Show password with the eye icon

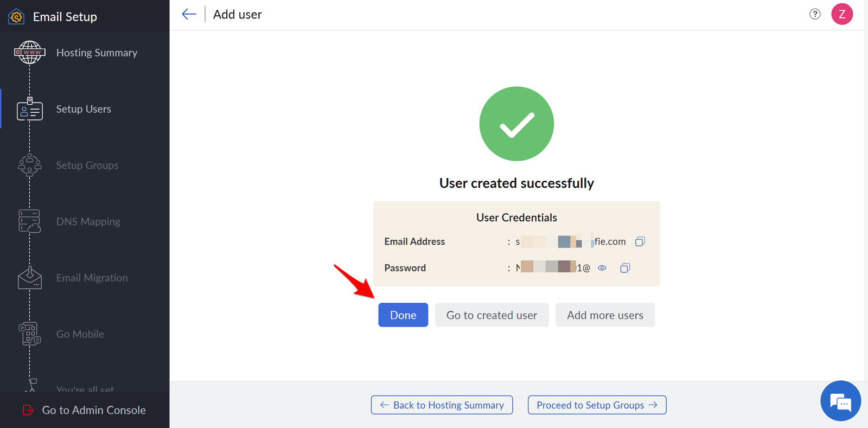click(602, 268)
